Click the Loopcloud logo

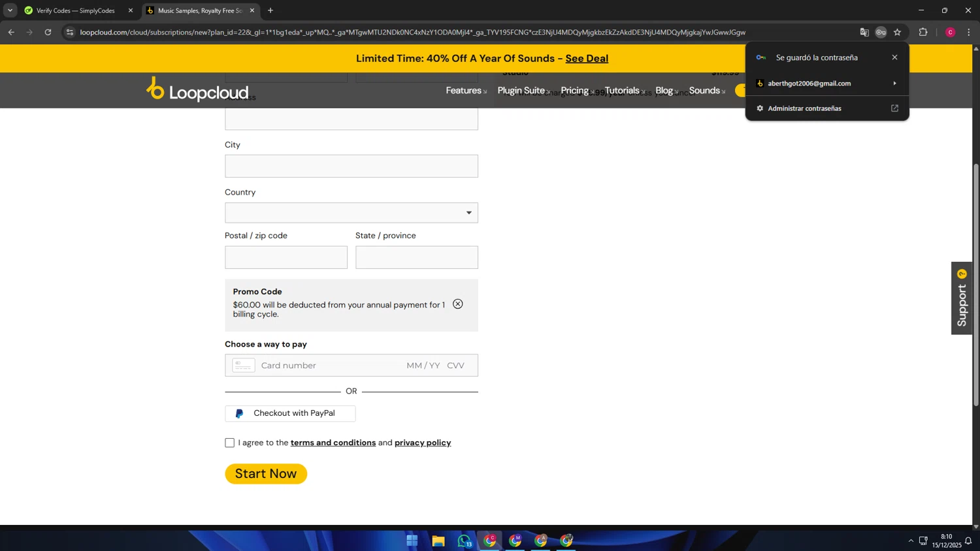pyautogui.click(x=197, y=90)
